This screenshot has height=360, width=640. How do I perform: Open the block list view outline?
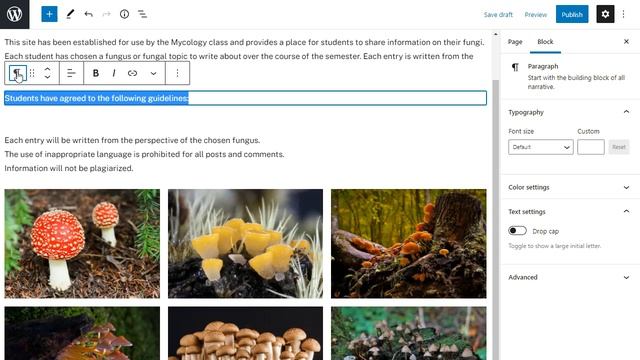[142, 14]
